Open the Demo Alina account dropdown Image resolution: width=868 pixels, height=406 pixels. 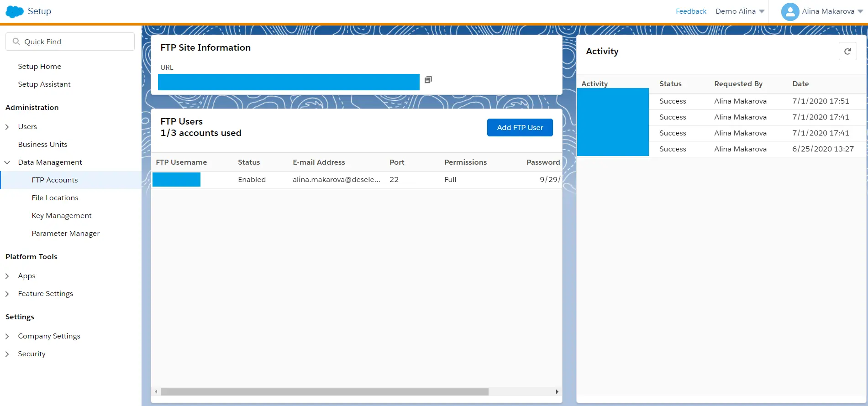click(x=740, y=11)
